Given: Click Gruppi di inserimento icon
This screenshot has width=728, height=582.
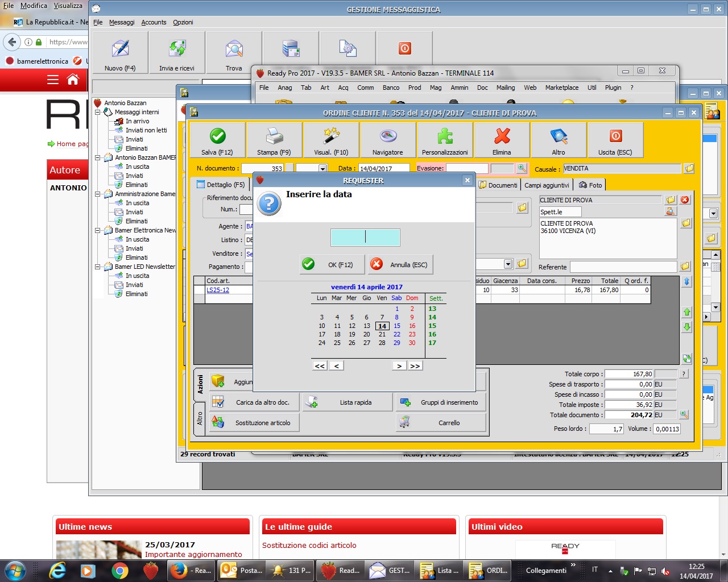Looking at the screenshot, I should pos(406,402).
